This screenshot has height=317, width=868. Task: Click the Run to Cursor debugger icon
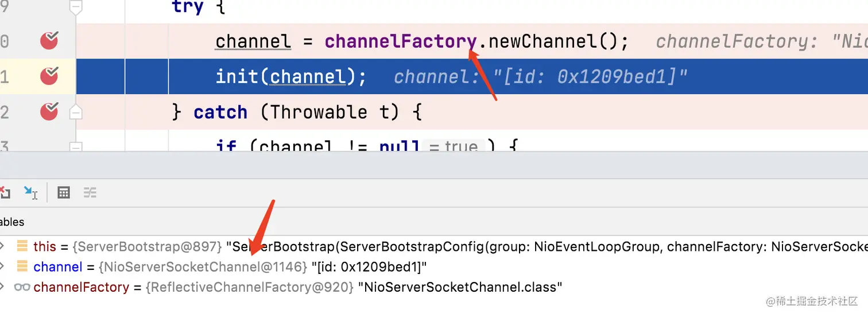[30, 193]
